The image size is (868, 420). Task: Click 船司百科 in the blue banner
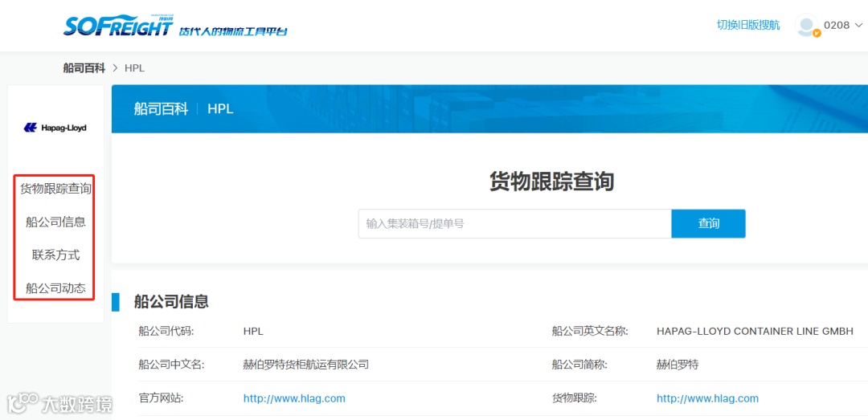pos(161,108)
